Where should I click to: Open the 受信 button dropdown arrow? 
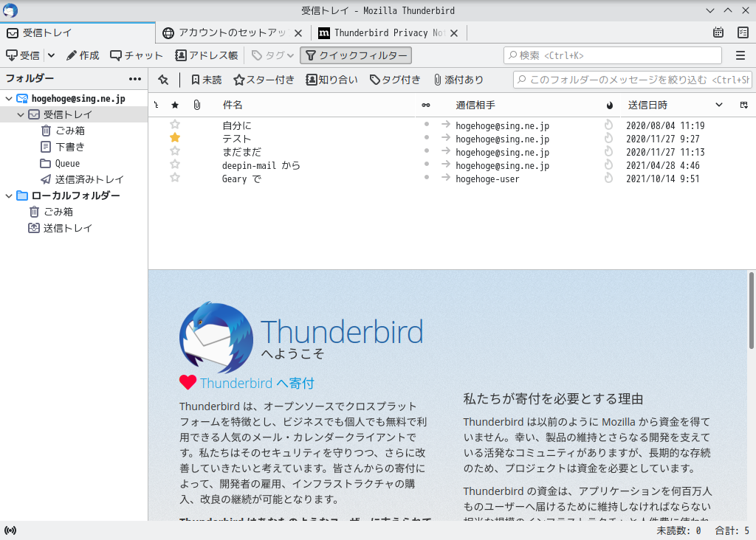coord(51,55)
